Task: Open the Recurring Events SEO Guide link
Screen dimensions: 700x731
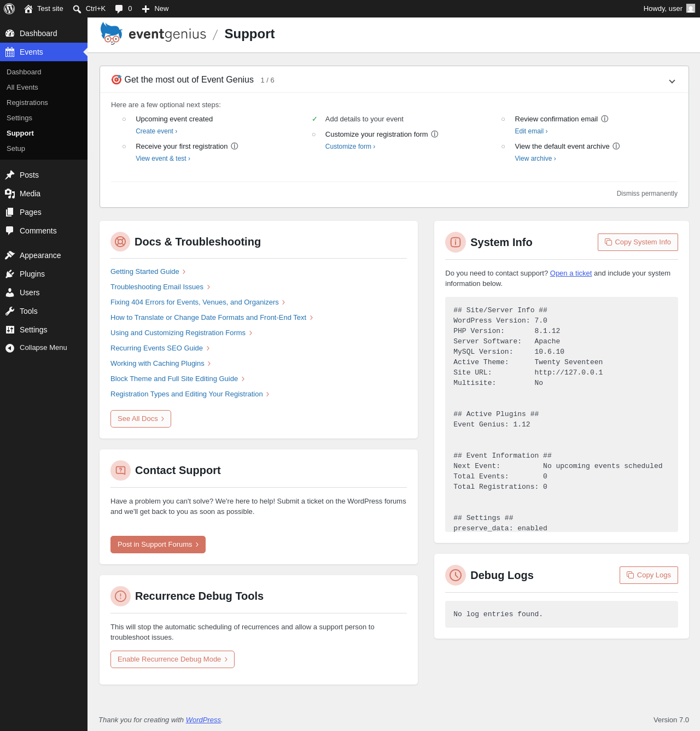Action: tap(160, 348)
